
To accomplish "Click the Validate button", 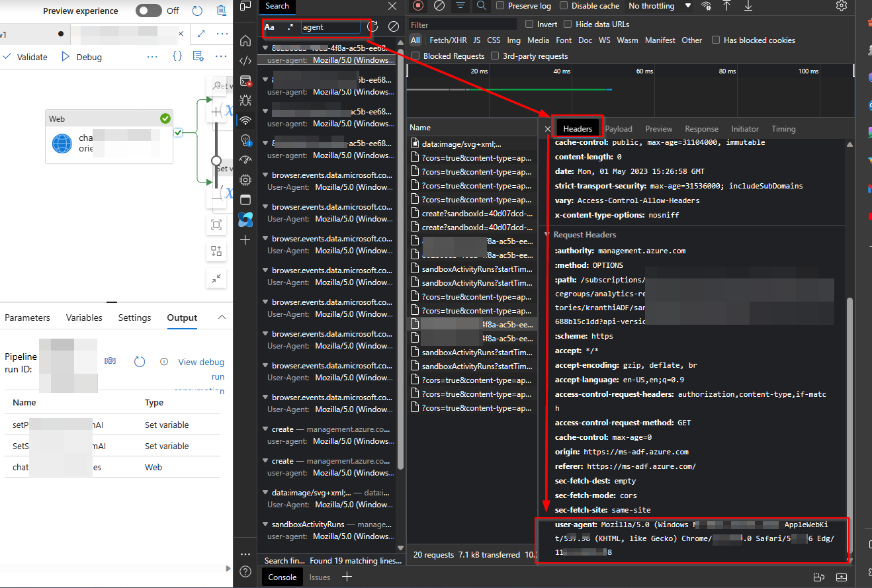I will click(x=25, y=57).
